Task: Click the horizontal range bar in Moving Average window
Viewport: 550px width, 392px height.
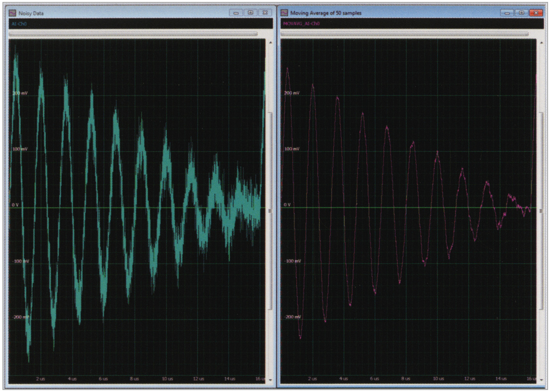Action: 404,34
